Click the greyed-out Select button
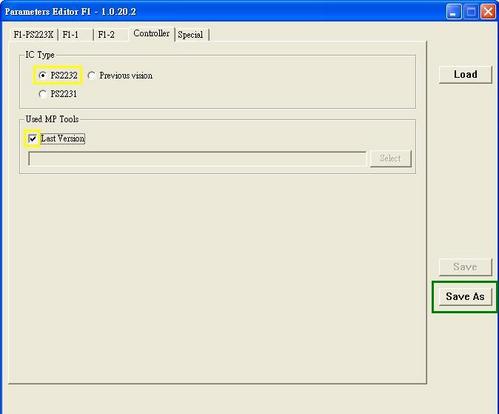 (x=390, y=158)
